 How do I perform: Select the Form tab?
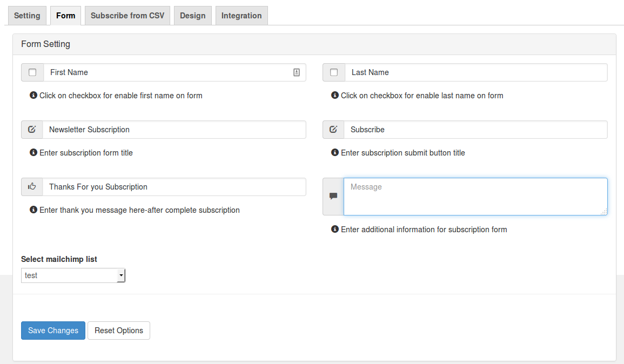tap(66, 16)
